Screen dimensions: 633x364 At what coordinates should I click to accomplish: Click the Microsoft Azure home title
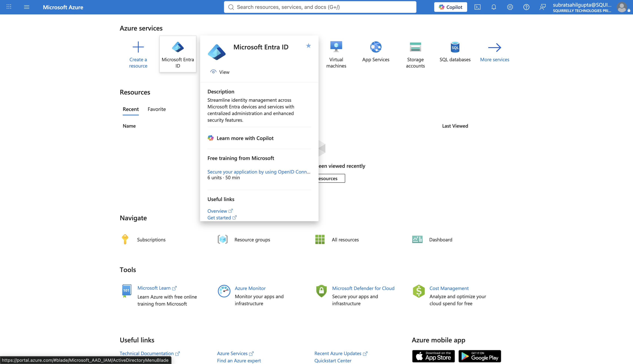63,7
